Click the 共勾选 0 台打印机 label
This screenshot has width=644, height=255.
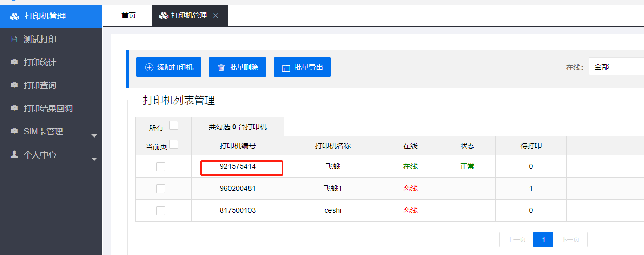(x=238, y=127)
